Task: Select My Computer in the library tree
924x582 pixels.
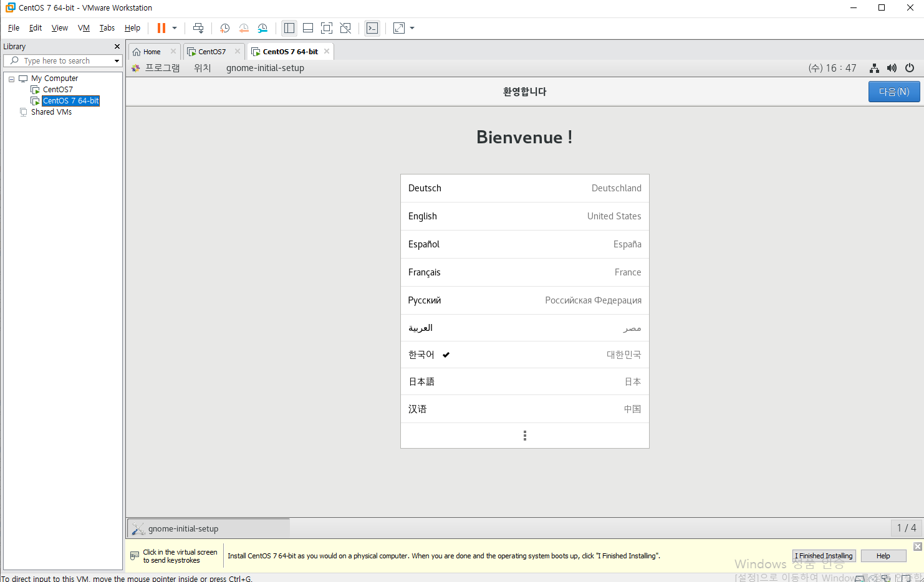Action: click(54, 79)
